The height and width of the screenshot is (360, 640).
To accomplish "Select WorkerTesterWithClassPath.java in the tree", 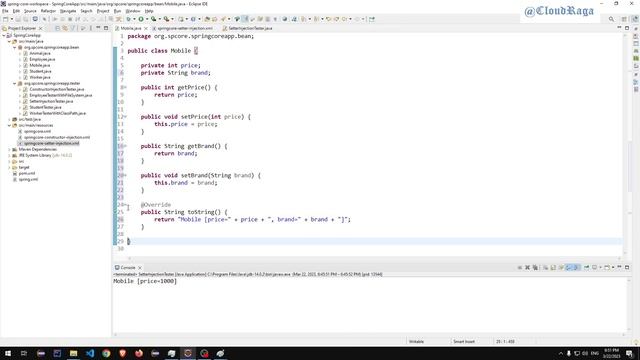I will [58, 113].
